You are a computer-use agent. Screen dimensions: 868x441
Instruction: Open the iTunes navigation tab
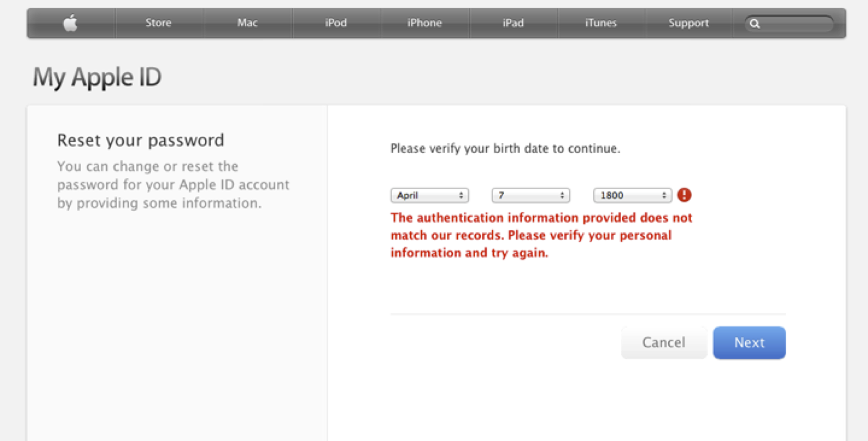(x=601, y=23)
